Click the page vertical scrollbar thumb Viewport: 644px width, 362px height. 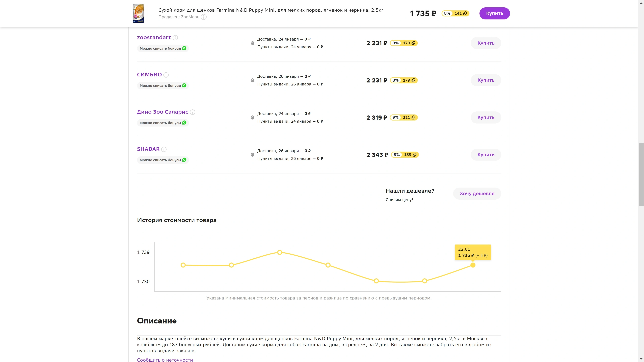tap(641, 174)
